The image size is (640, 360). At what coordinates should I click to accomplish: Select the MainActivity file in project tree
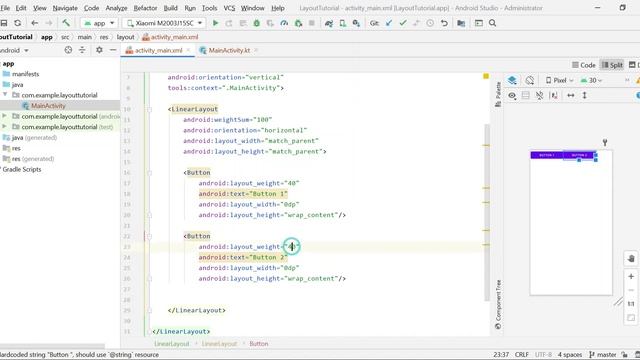[48, 106]
